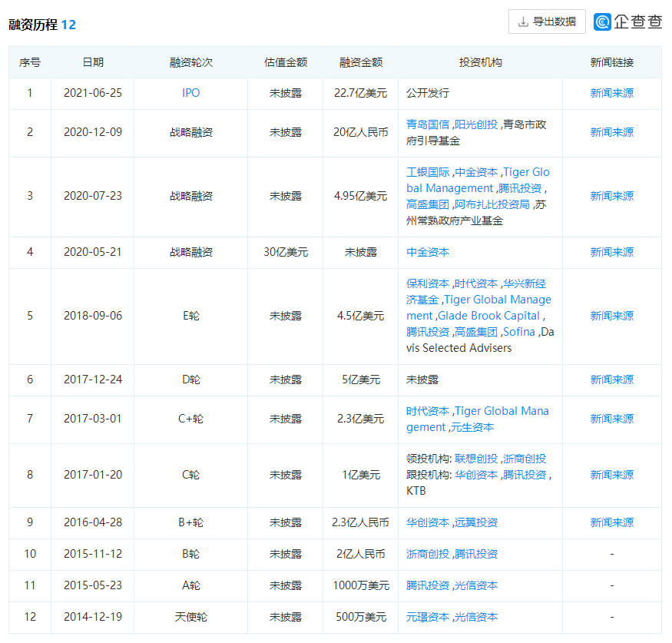Open 中金资本 in the 2020-05-21 row
672x643 pixels.
pos(428,252)
